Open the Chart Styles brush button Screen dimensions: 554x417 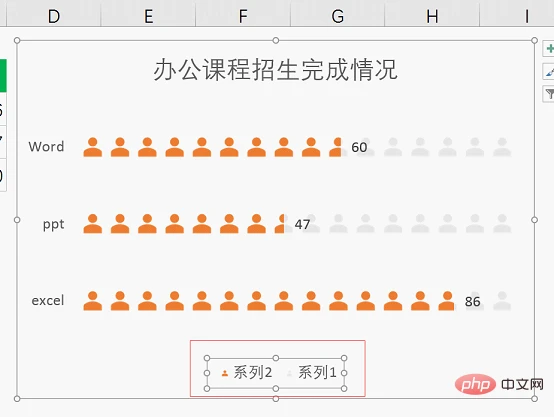coord(549,72)
